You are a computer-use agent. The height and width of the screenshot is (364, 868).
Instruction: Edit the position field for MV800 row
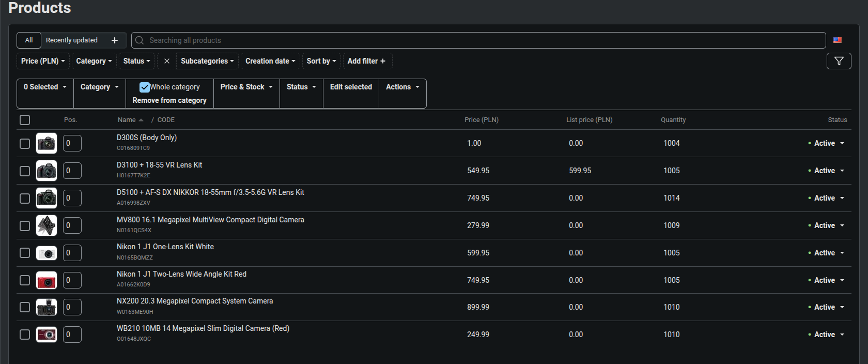click(x=72, y=225)
